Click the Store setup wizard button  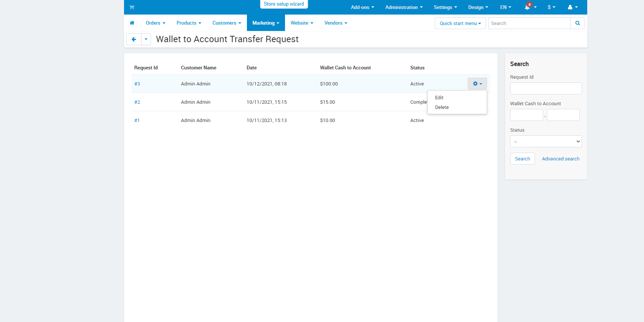coord(284,4)
